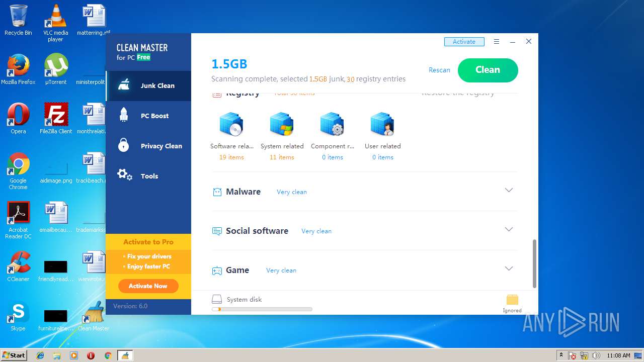Viewport: 644px width, 362px height.
Task: Click the Version: 6.0 label
Action: click(130, 306)
